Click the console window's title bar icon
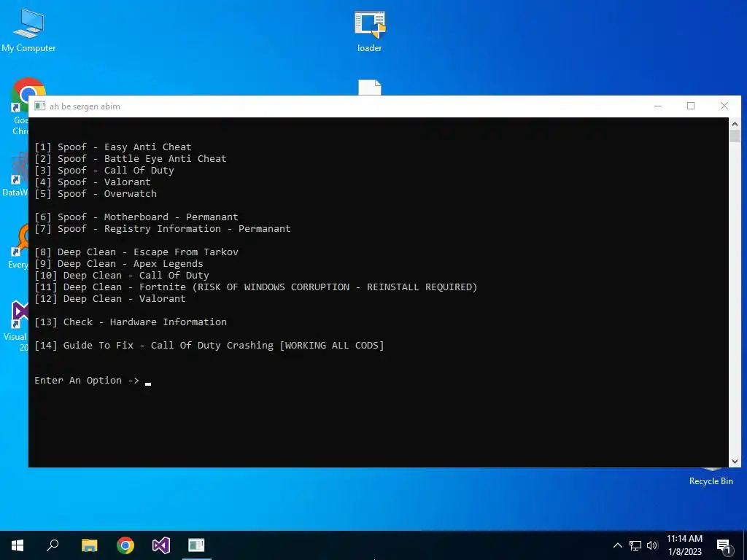Viewport: 747px width, 560px height. click(x=40, y=106)
